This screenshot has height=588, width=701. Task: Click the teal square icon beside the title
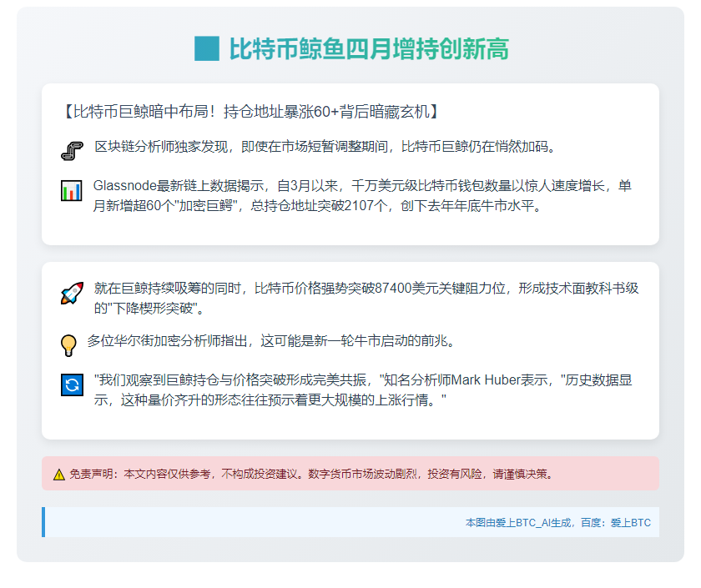tap(207, 48)
